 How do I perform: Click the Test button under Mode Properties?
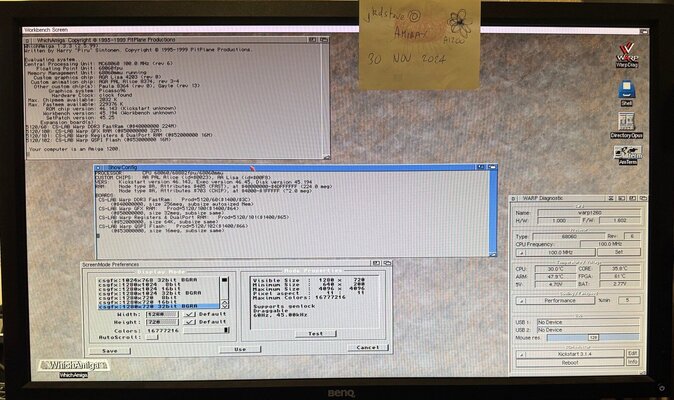[x=316, y=333]
